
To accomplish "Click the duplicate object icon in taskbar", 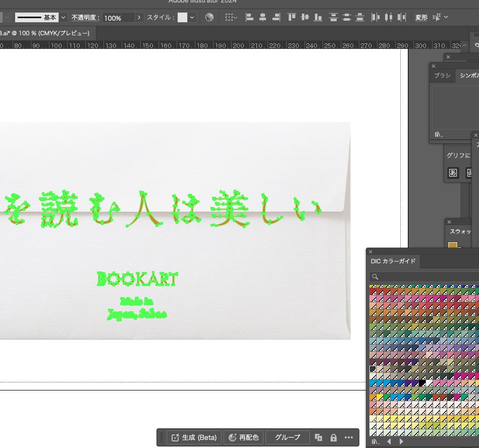I will [x=318, y=437].
